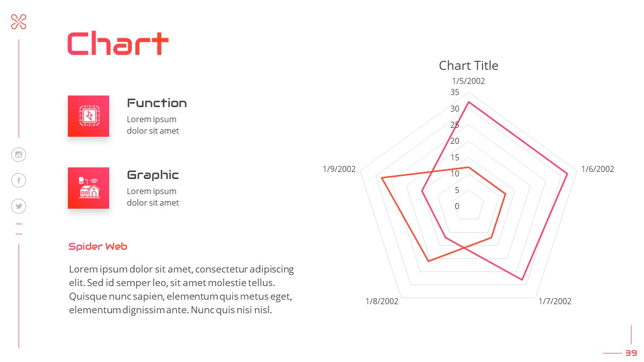Click the page number 39
Screen dimensions: 644x362
coord(631,353)
